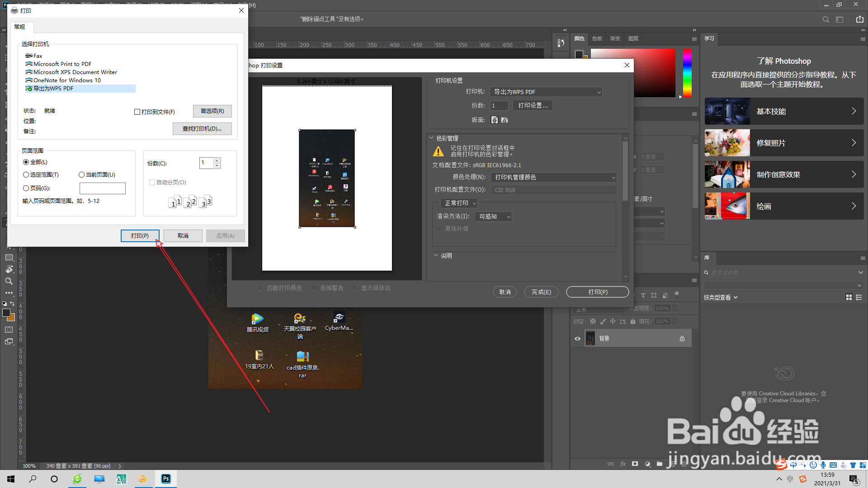The image size is (868, 488).
Task: Select the 当前页面 radio option
Action: [81, 175]
